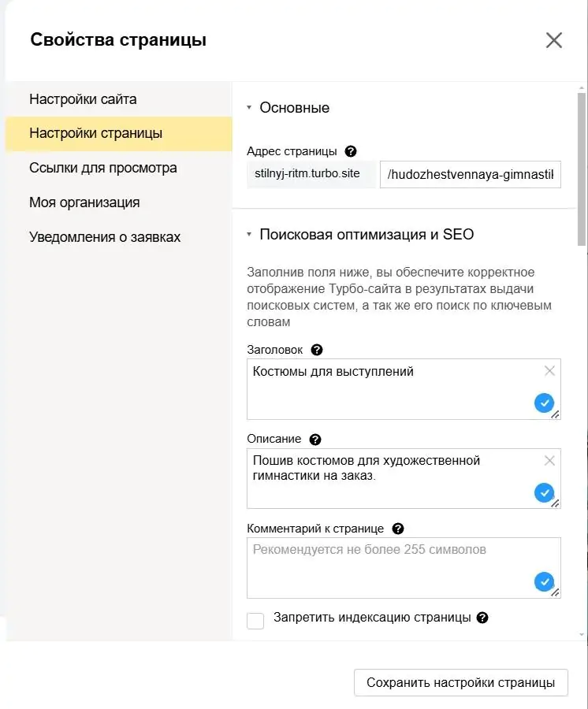Click the page address slug input field
588x709 pixels.
pos(471,175)
